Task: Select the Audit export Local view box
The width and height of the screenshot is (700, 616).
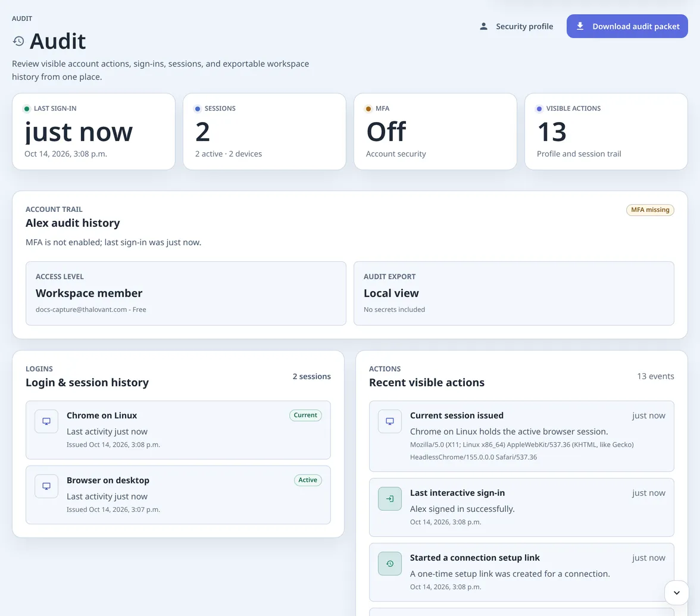Action: coord(514,293)
